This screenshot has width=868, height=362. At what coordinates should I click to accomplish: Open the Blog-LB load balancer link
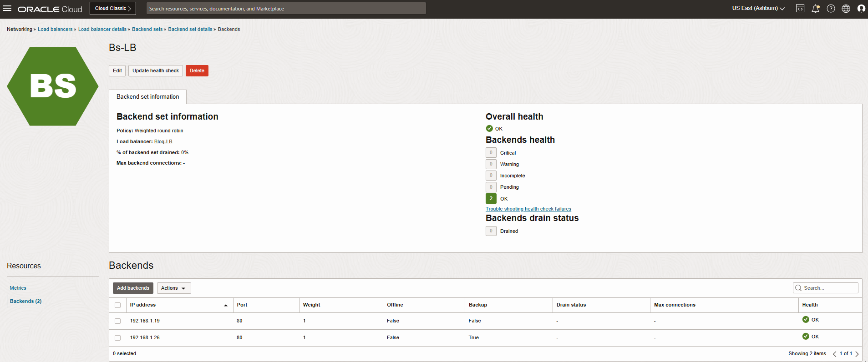(x=163, y=142)
